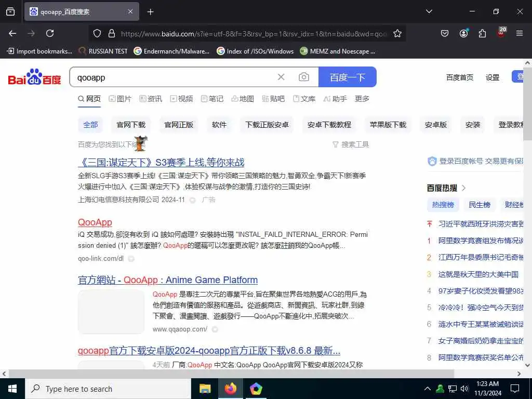Show site security padlock info

112,33
